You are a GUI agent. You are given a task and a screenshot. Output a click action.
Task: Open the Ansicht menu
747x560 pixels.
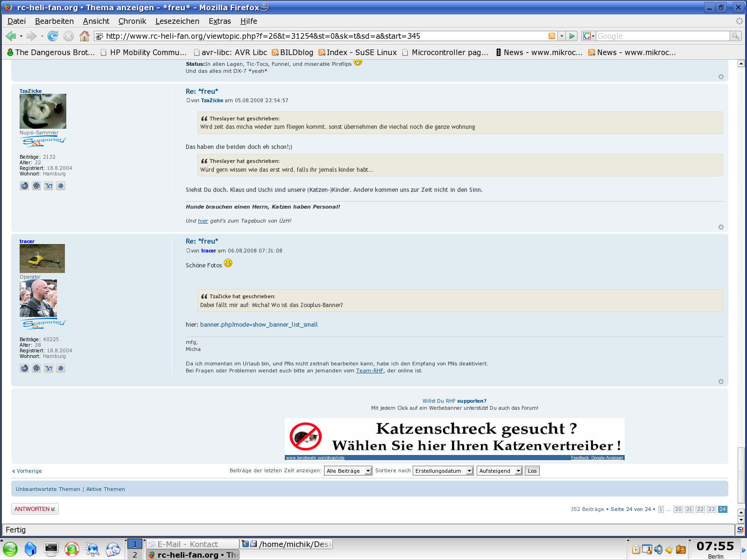click(x=96, y=21)
